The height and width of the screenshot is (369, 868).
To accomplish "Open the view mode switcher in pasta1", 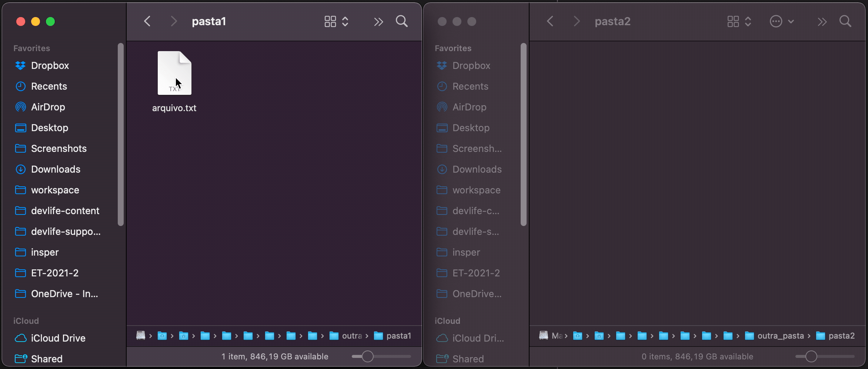I will click(x=336, y=21).
